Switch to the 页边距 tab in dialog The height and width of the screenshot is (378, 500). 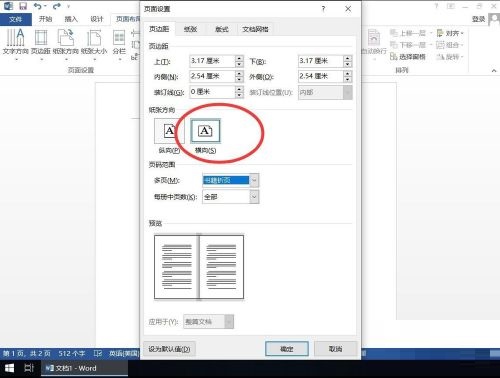(159, 29)
